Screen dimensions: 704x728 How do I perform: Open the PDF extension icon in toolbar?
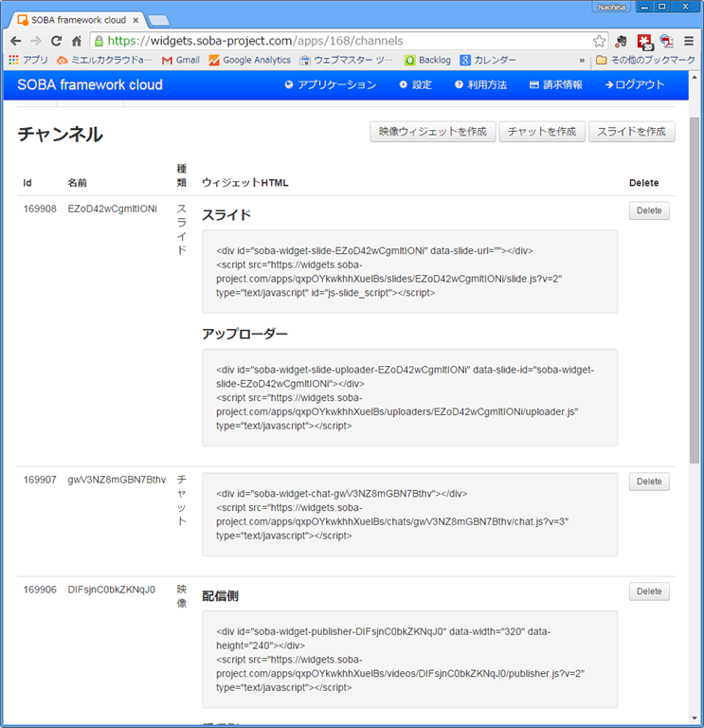click(x=667, y=42)
